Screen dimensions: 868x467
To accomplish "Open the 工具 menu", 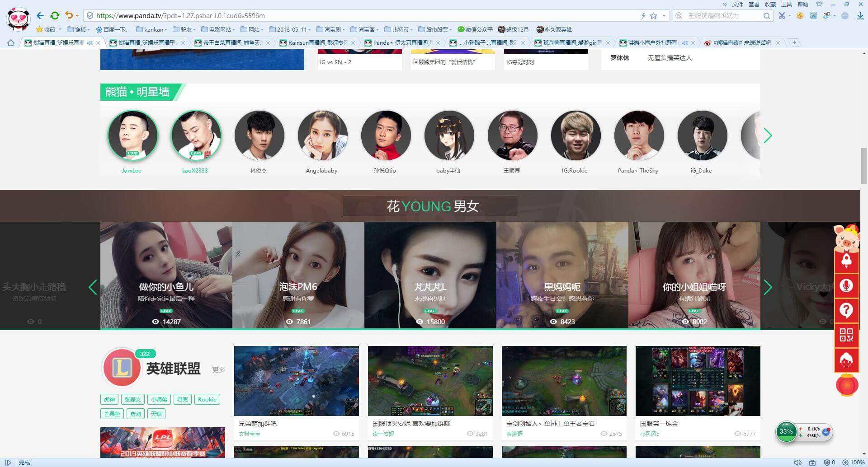I will click(786, 5).
